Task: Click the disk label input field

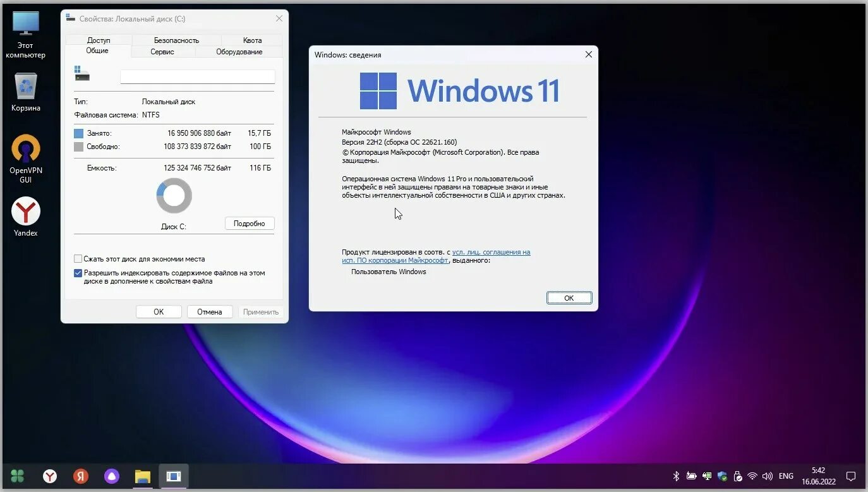Action: pos(198,76)
